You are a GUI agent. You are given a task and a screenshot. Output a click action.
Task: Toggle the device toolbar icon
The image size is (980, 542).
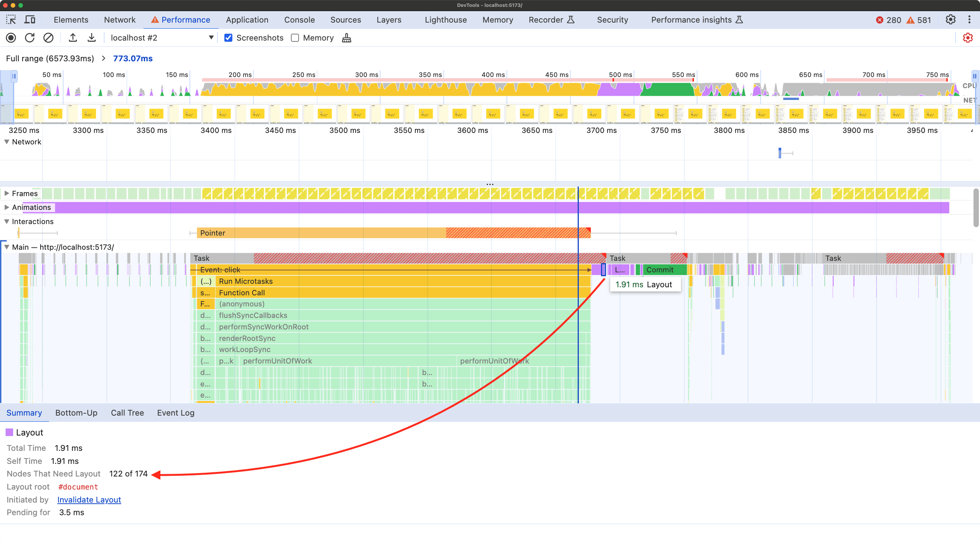pos(30,20)
